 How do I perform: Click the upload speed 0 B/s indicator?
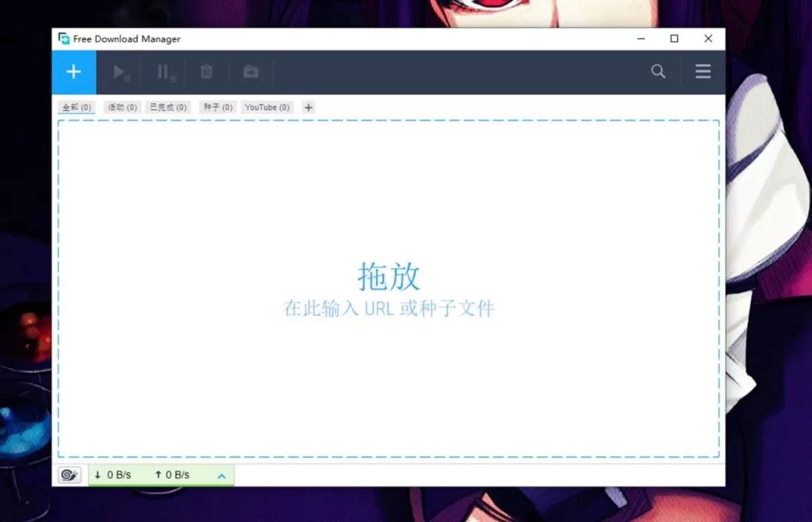click(x=172, y=475)
